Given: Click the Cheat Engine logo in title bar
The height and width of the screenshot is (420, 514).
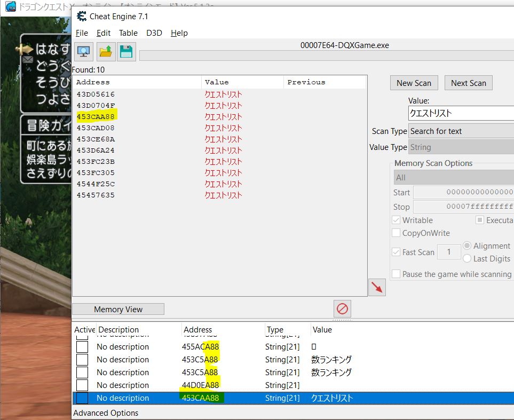Looking at the screenshot, I should click(82, 16).
